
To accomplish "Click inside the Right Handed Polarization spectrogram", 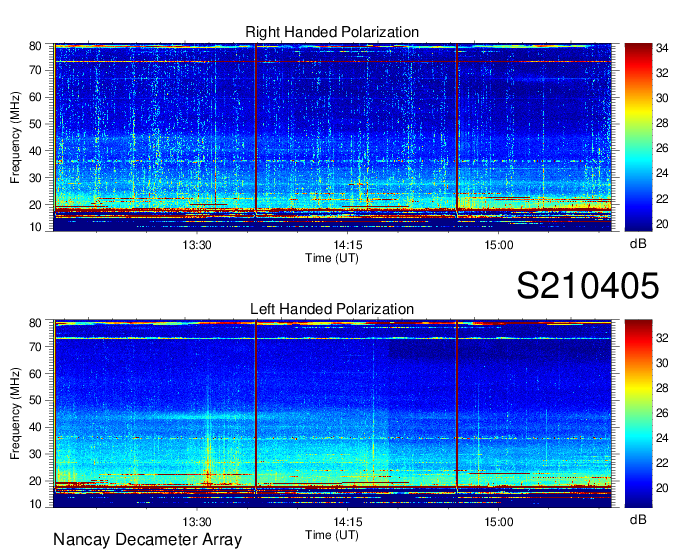I will 333,137.
